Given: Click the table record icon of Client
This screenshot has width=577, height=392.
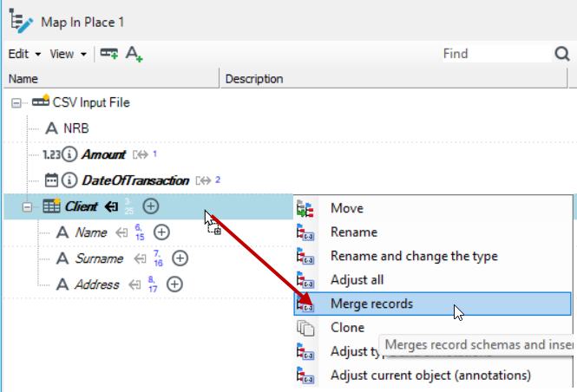Looking at the screenshot, I should click(51, 206).
